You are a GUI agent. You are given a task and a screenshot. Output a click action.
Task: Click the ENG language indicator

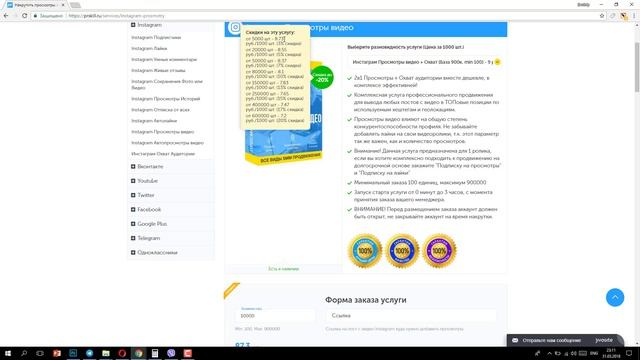(594, 353)
